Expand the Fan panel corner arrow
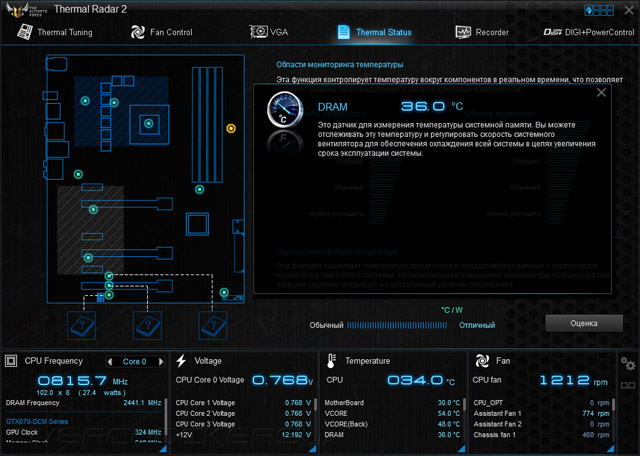Viewport: 640px width, 456px height. (x=611, y=449)
